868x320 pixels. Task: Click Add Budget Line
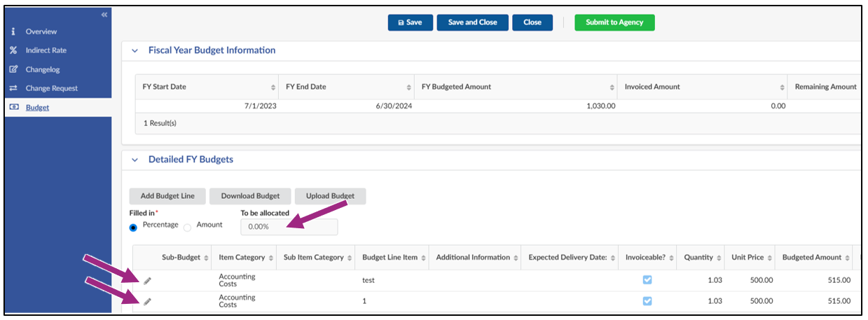point(167,196)
